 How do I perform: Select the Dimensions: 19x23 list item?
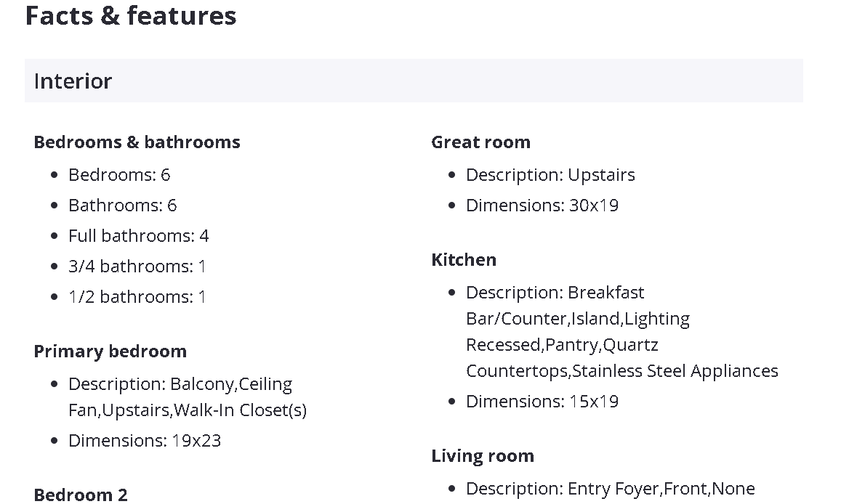(x=145, y=441)
